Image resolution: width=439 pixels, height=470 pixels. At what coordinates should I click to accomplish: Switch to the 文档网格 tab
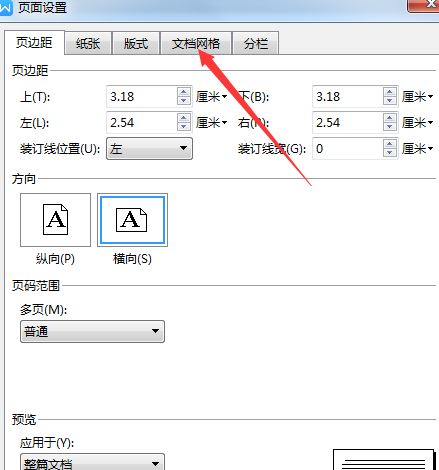pyautogui.click(x=196, y=43)
